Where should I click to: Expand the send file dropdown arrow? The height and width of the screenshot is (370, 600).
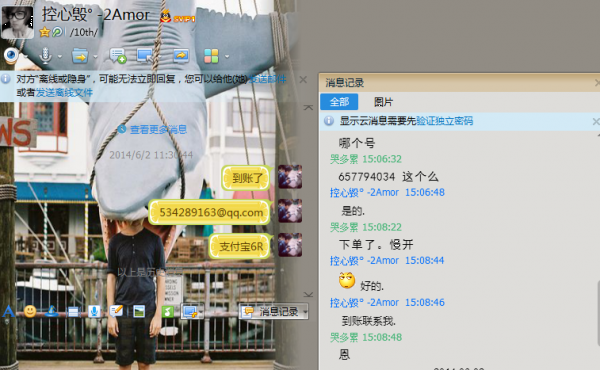95,57
